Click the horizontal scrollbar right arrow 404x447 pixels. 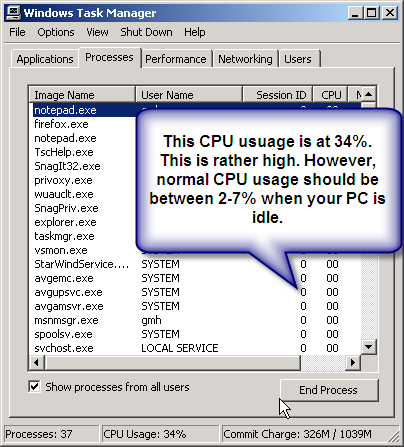click(x=353, y=362)
